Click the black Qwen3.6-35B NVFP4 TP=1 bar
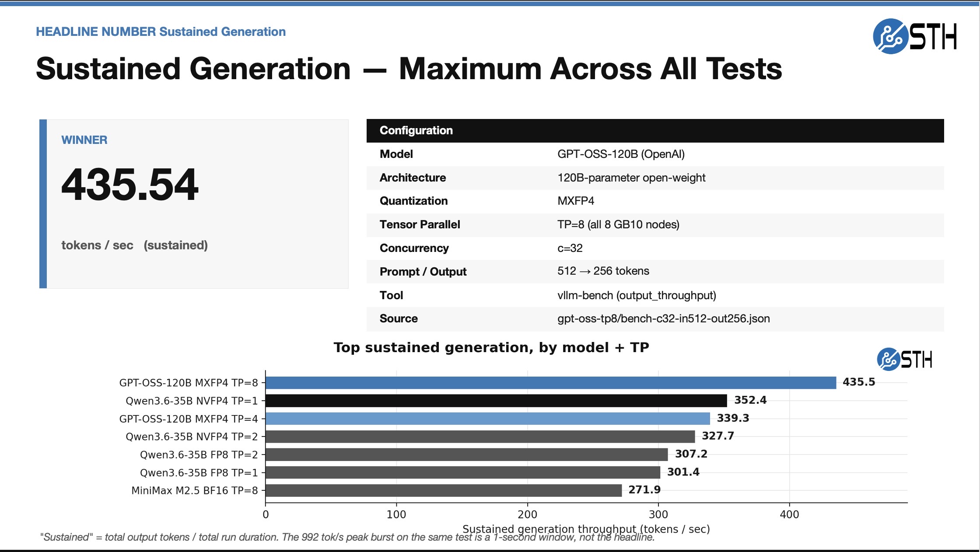This screenshot has width=980, height=552. (496, 401)
